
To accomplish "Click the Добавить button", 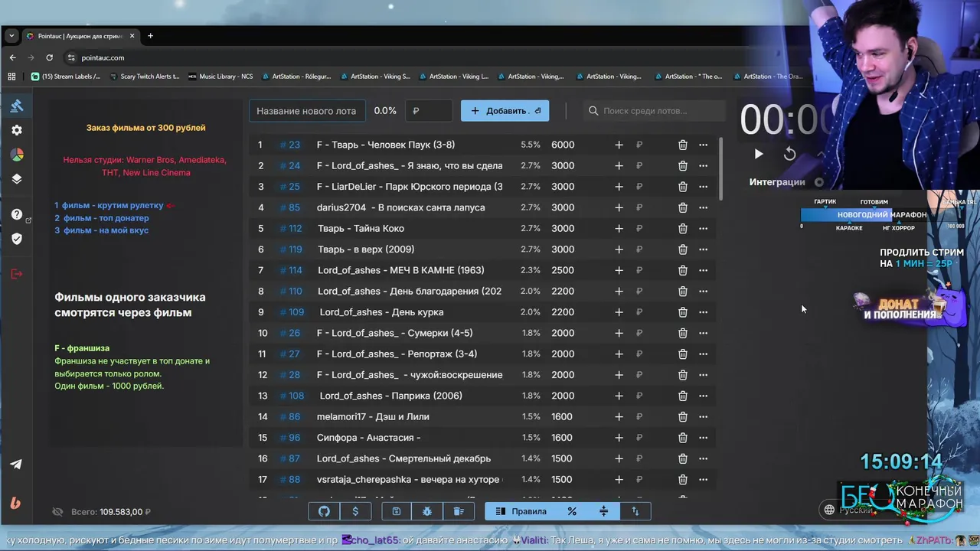I will click(505, 111).
